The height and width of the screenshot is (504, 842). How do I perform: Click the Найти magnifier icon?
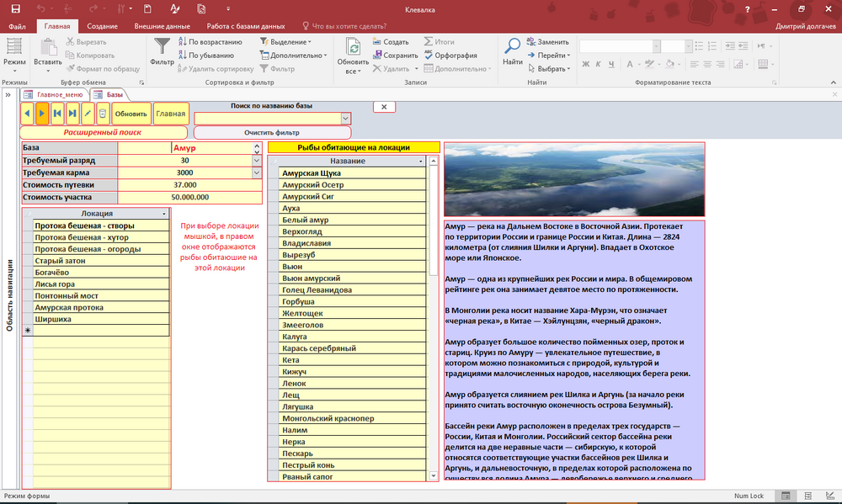click(512, 49)
